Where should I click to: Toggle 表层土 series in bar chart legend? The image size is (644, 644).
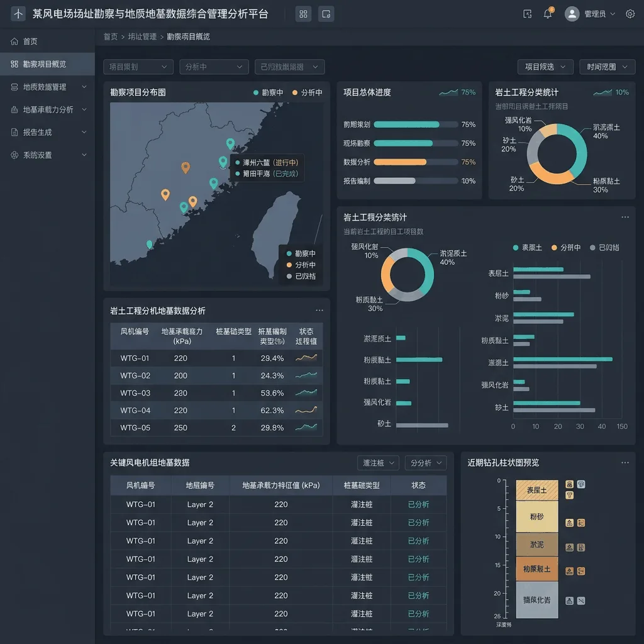(x=528, y=247)
